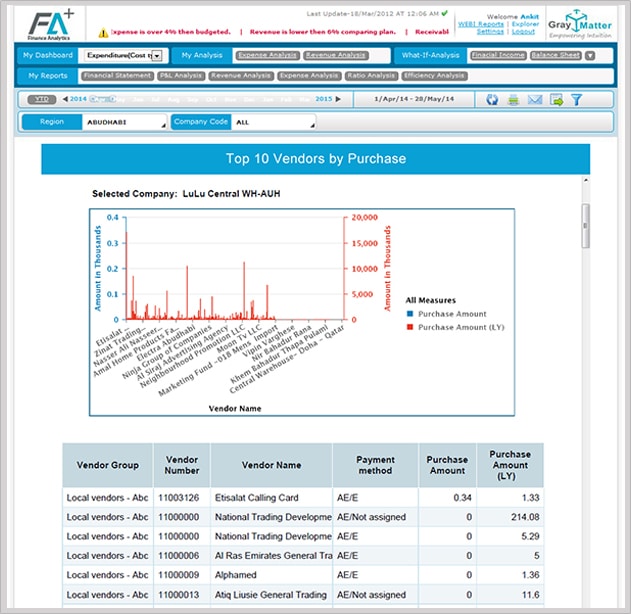
Task: Open Revenue Analysis under My Analysis
Action: coord(336,55)
